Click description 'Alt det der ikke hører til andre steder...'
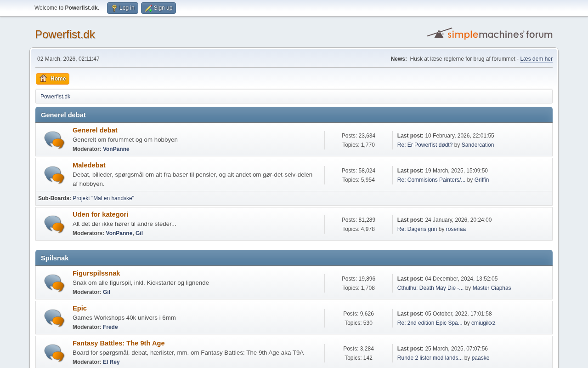 point(124,224)
